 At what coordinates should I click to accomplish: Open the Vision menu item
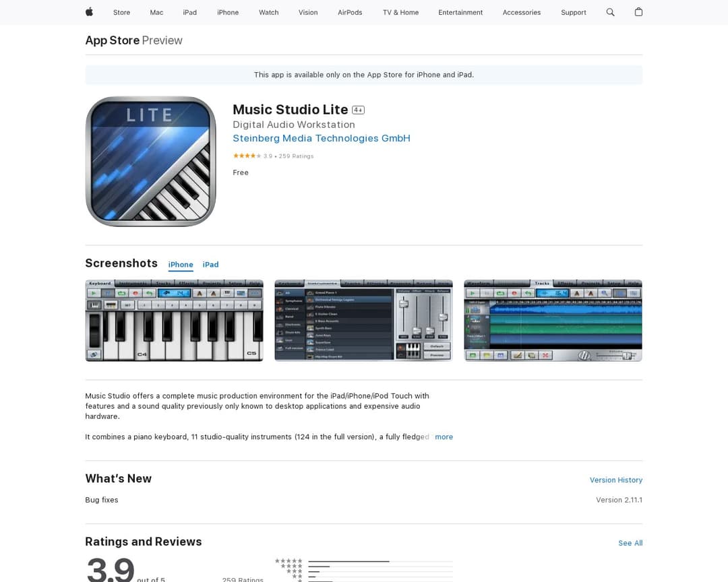pyautogui.click(x=308, y=13)
